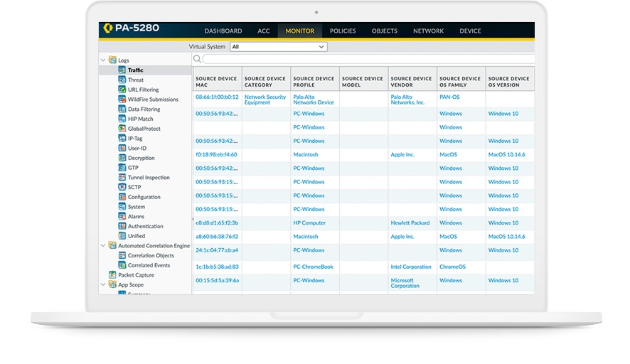Screen dimensions: 630x364
Task: Click MAC address e8:d8:d1:65:f2:3b
Action: (217, 223)
